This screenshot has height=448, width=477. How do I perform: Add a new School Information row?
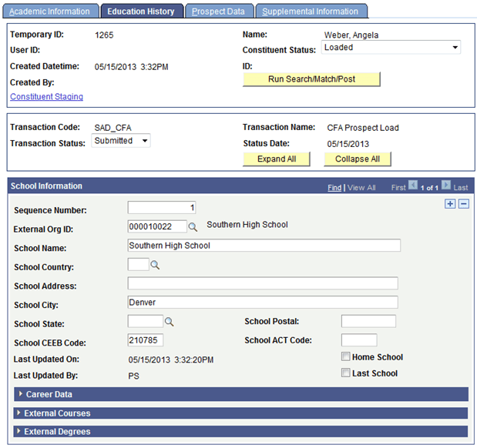coord(450,204)
